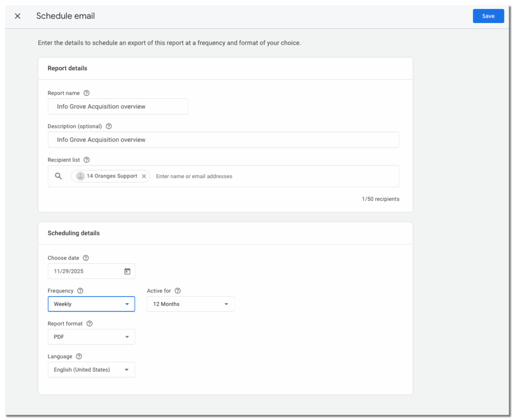Open the Report format help icon

tap(89, 323)
